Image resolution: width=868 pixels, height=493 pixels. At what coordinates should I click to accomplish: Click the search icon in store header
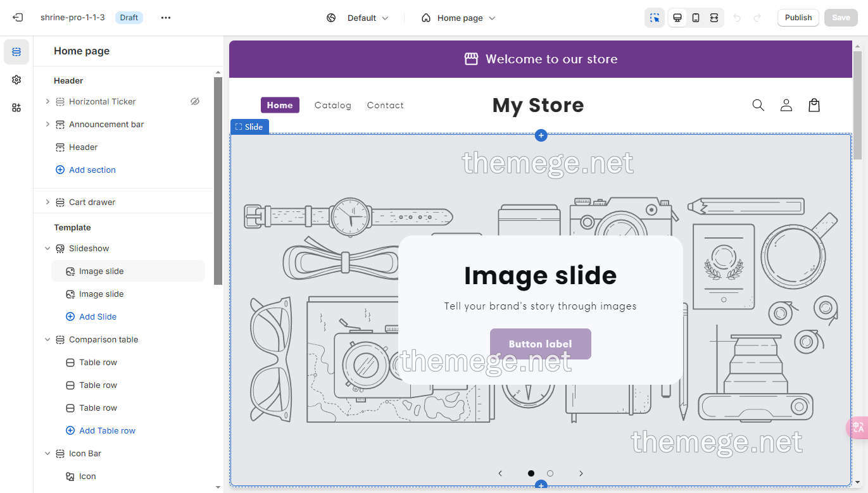coord(758,105)
